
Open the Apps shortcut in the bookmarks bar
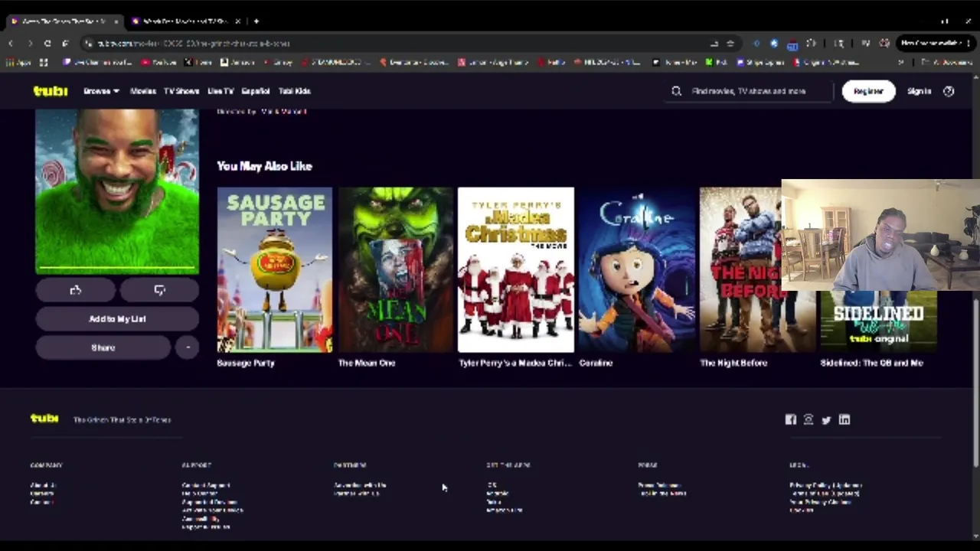18,63
